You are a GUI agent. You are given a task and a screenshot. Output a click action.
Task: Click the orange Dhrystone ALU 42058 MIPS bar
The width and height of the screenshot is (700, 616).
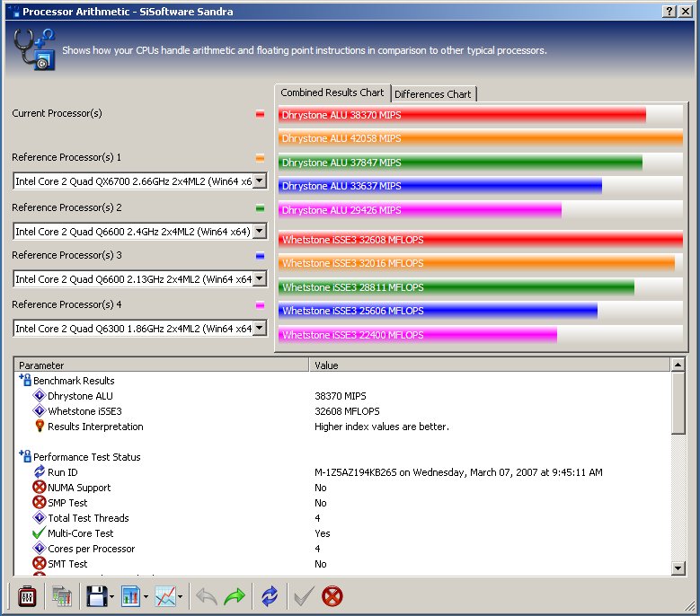481,137
